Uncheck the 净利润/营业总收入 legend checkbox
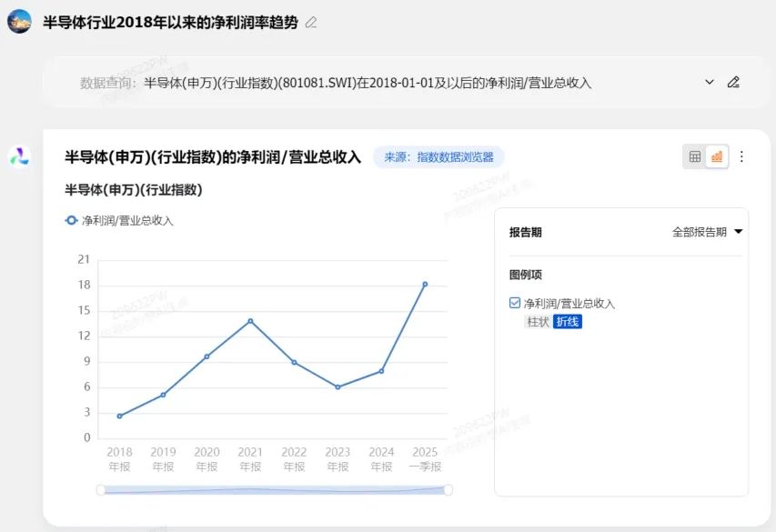 point(514,303)
